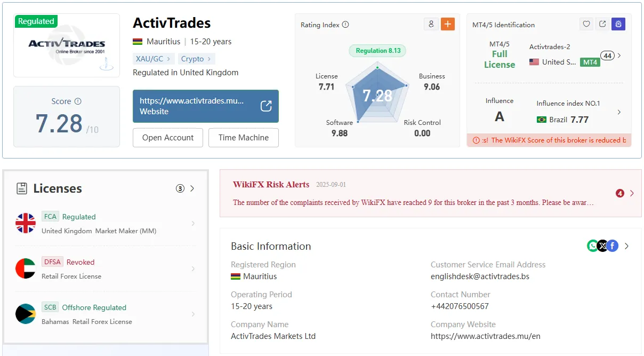The height and width of the screenshot is (356, 644).
Task: Click the ActivTrades logo thumbnail
Action: (67, 45)
